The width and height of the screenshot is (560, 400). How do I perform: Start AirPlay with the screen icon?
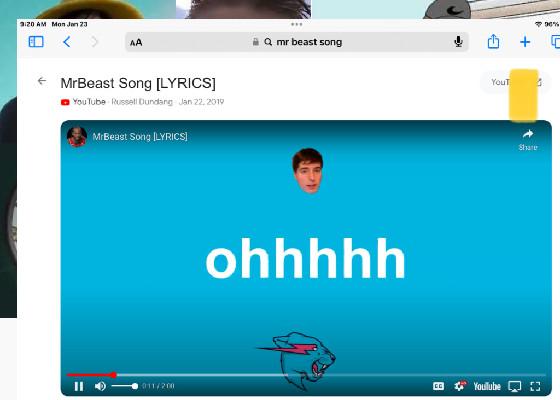515,386
